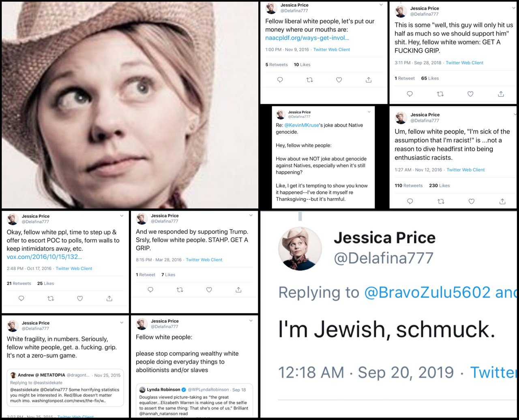Click the reply icon under the "supporting Trump" tweet
This screenshot has height=420, width=519.
pos(150,290)
